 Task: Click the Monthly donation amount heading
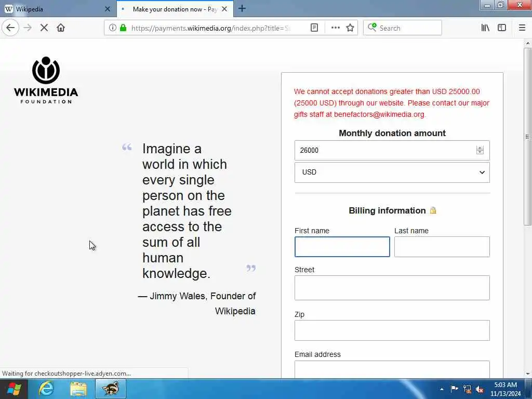click(x=392, y=133)
